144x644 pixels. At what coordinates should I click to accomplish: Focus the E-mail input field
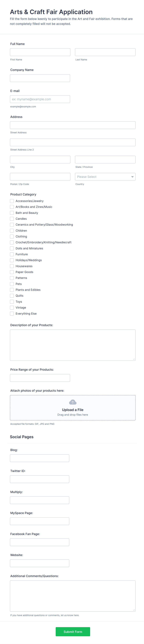[40, 99]
